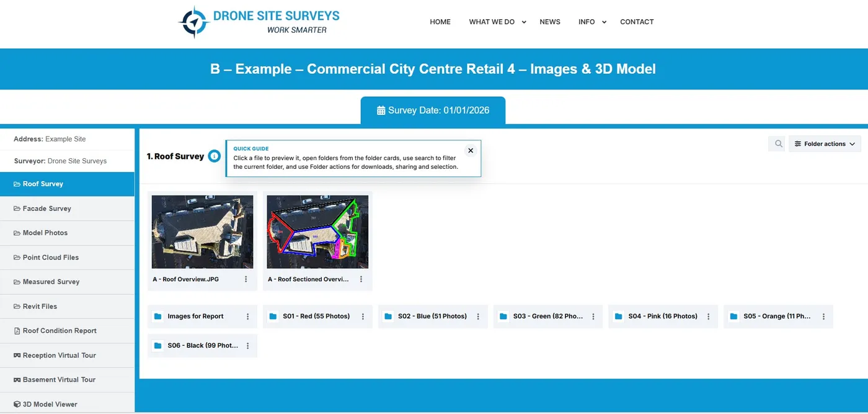Open the S02 - Blue (51 Photos) folder
Screen dimensions: 868x414
click(433, 317)
